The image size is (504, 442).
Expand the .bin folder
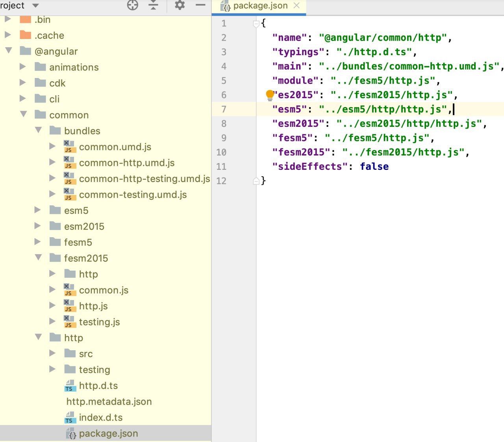(x=7, y=19)
